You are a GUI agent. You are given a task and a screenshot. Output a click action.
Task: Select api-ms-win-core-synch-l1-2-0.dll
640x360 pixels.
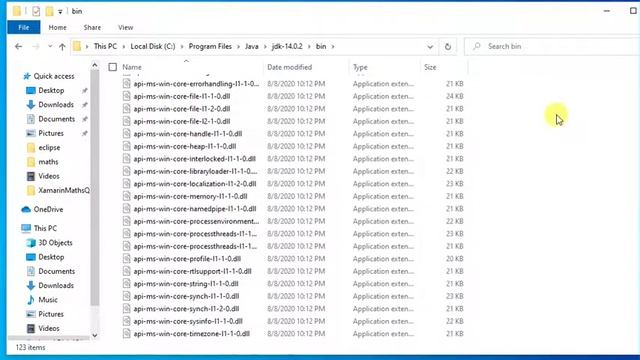click(x=186, y=309)
